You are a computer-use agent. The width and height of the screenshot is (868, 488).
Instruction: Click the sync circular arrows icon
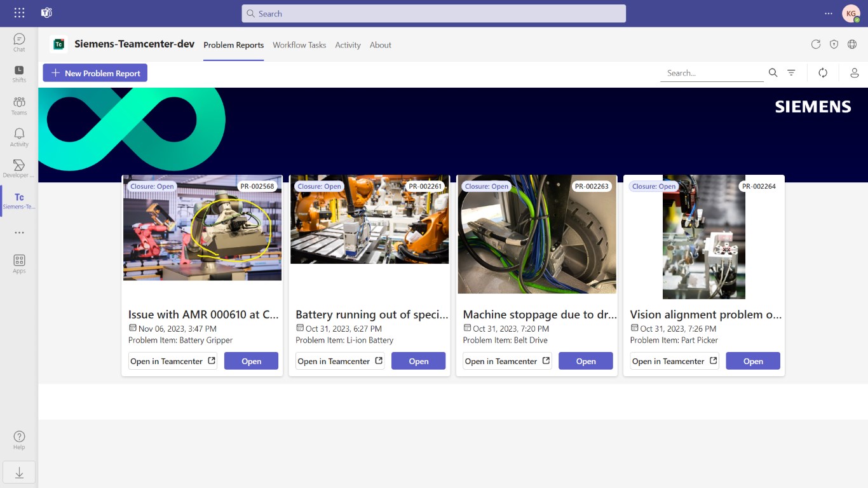[x=823, y=73]
